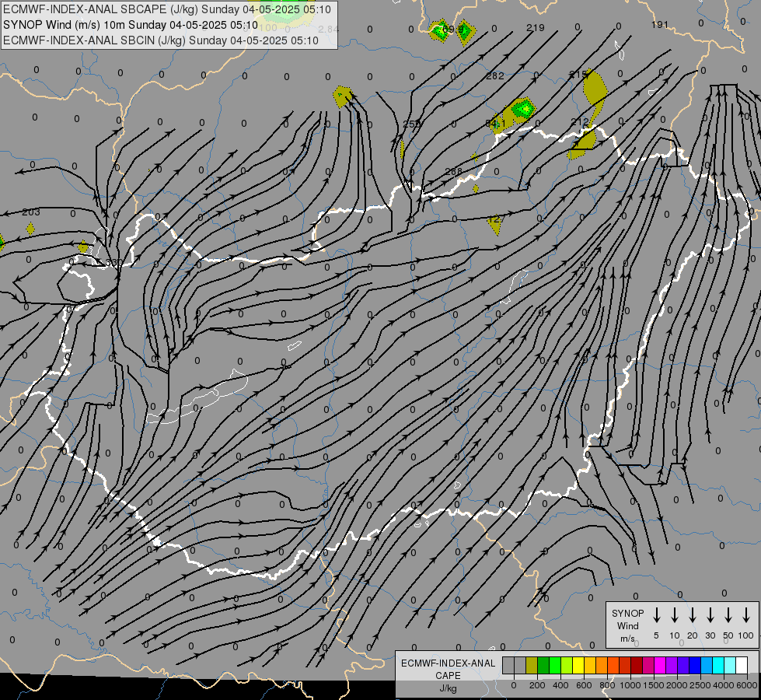Click the map value '330' near the western border
Viewport: 761px width, 700px height.
pos(113,262)
